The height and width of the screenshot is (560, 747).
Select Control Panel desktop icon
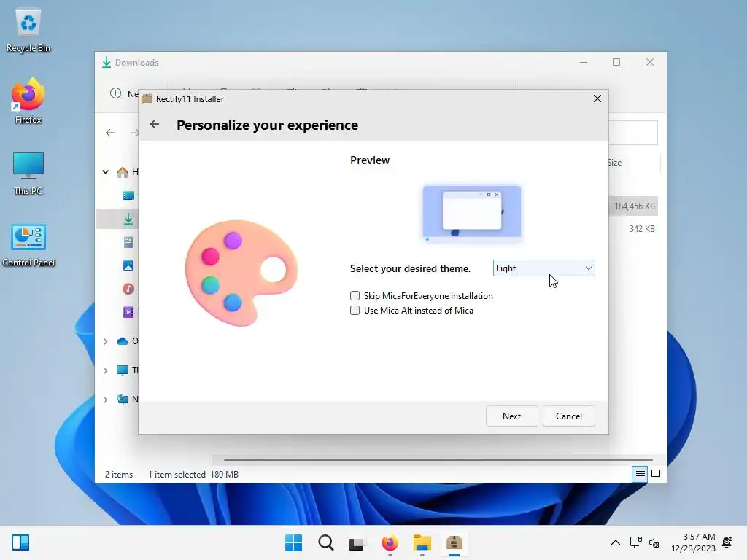[28, 245]
